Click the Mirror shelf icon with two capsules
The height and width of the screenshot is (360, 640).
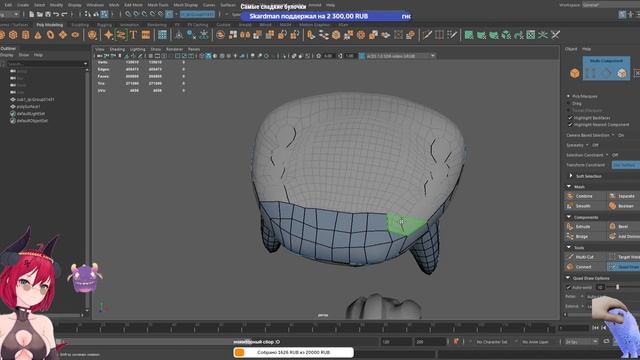tap(245, 35)
